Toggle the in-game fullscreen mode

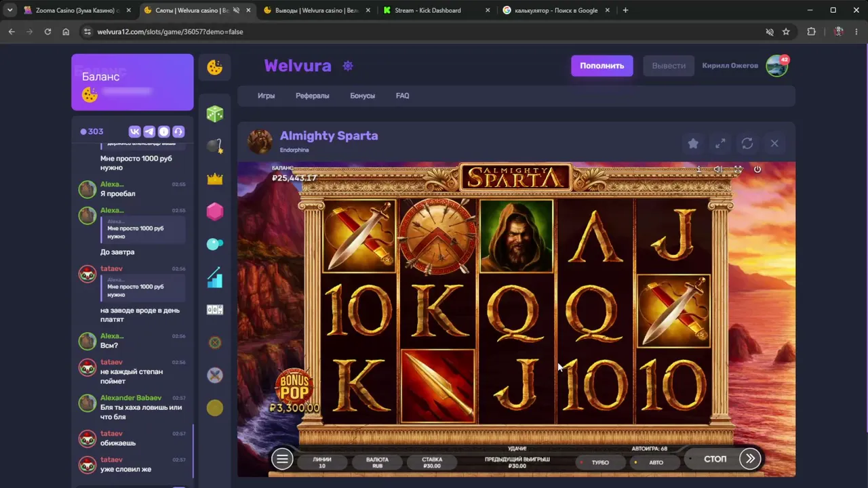coord(738,169)
